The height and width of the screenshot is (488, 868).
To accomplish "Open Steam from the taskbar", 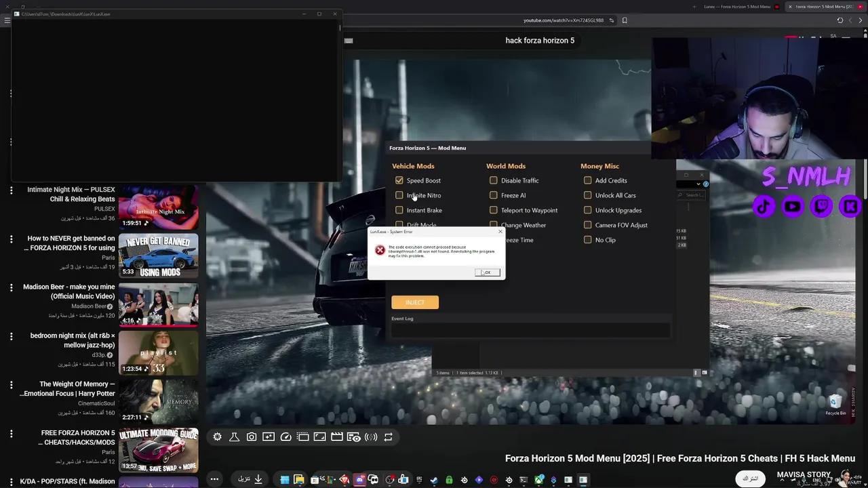I will pyautogui.click(x=434, y=480).
